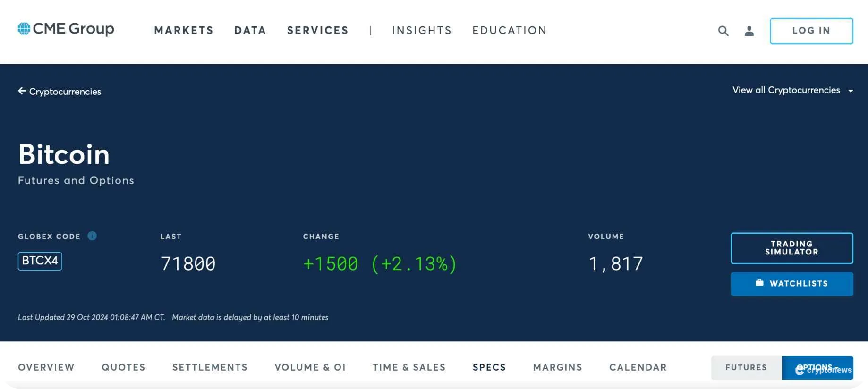This screenshot has width=868, height=389.
Task: Open the Services navigation menu
Action: click(318, 31)
